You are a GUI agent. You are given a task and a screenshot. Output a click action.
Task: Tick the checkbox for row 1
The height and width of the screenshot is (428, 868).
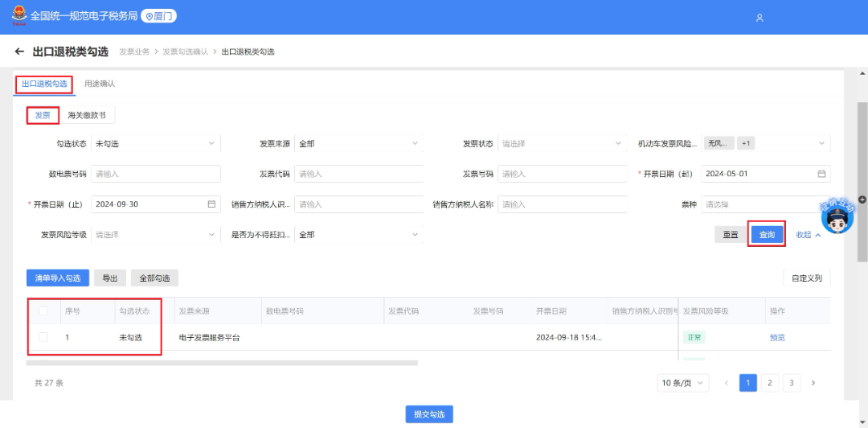(x=43, y=337)
